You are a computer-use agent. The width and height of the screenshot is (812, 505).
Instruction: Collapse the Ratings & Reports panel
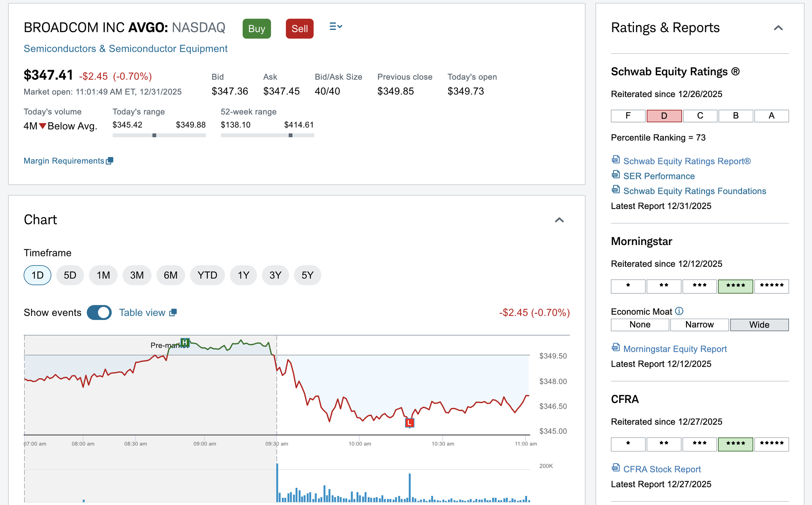pos(778,28)
